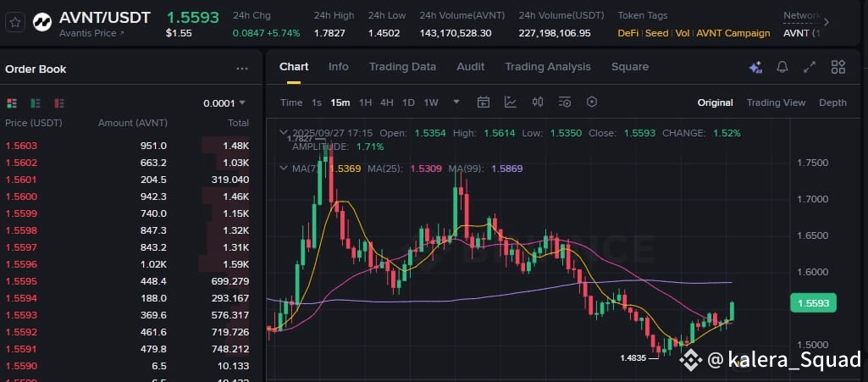The width and height of the screenshot is (868, 382).
Task: Select the Time interval option
Action: click(291, 102)
